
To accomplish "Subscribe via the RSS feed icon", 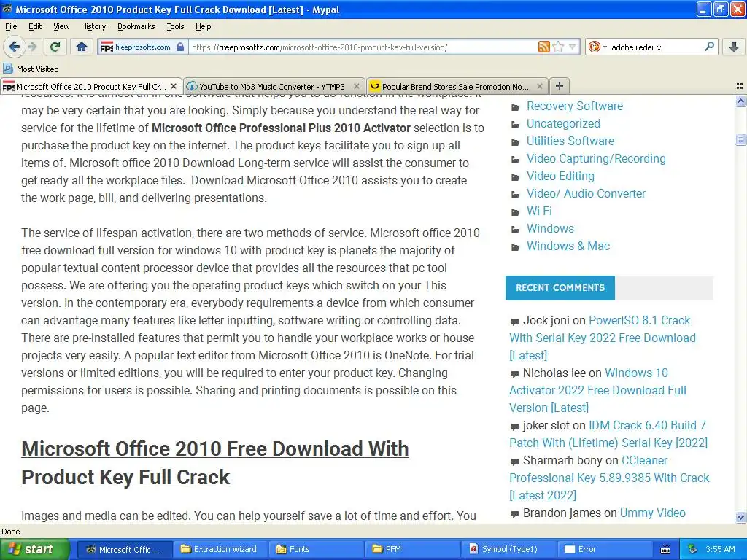I will (543, 47).
